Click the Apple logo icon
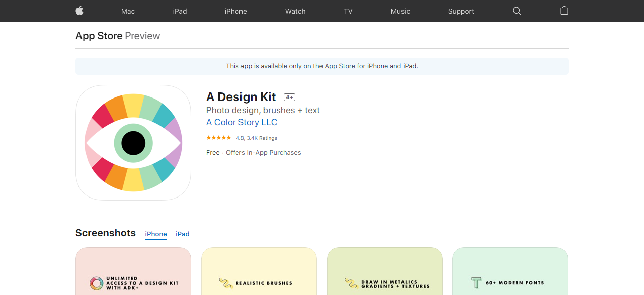The image size is (644, 295). 79,11
